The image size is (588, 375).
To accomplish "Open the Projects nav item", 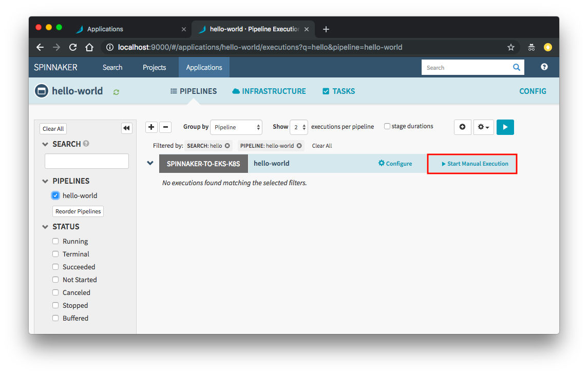I will (154, 67).
